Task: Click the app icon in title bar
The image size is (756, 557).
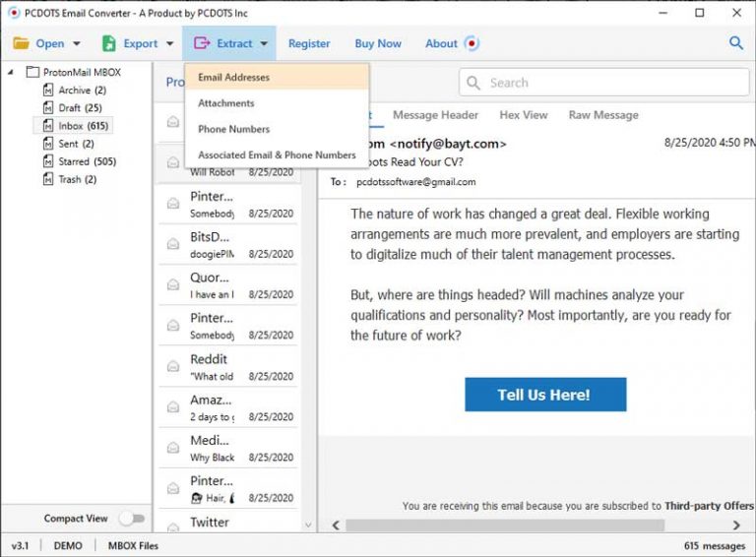Action: pyautogui.click(x=14, y=13)
